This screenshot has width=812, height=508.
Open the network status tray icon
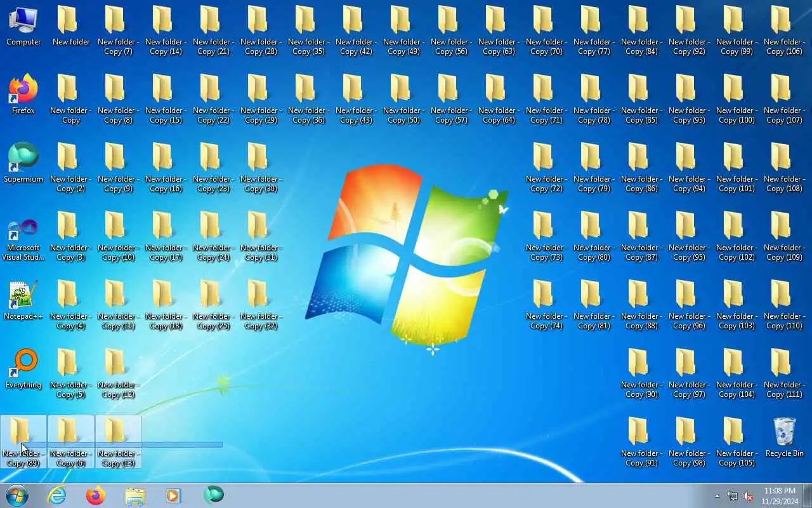[733, 496]
